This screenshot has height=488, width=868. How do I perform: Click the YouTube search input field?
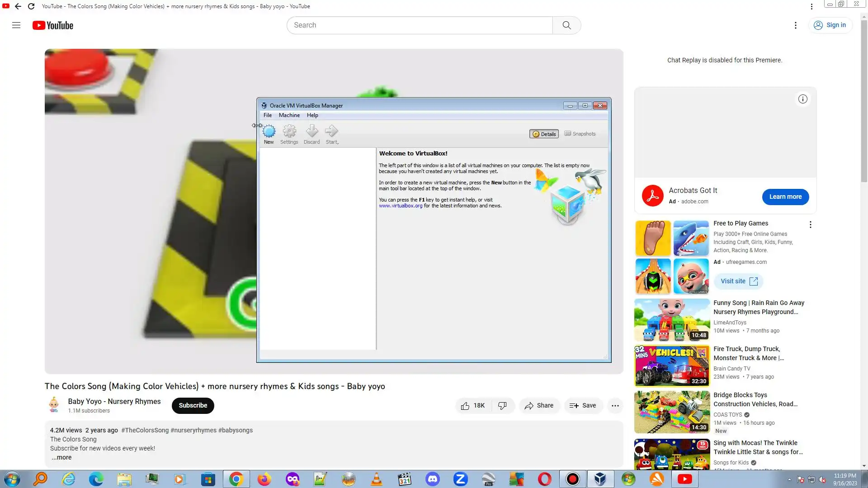[x=419, y=25]
